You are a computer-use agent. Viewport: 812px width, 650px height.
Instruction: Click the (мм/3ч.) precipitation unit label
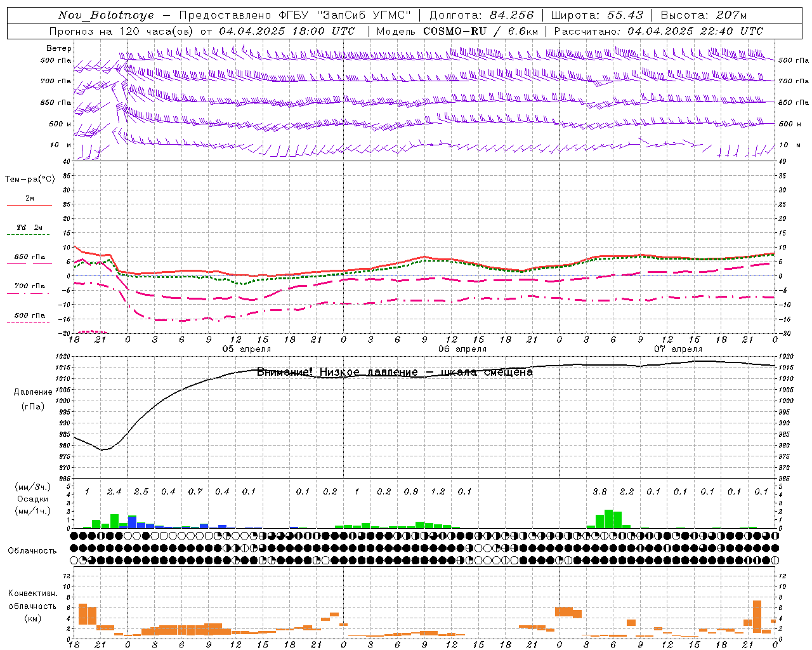33,487
